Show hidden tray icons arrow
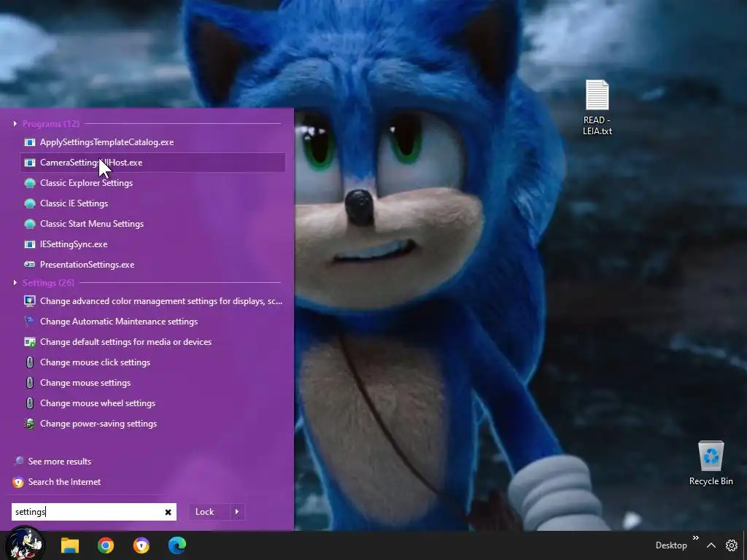 click(711, 545)
